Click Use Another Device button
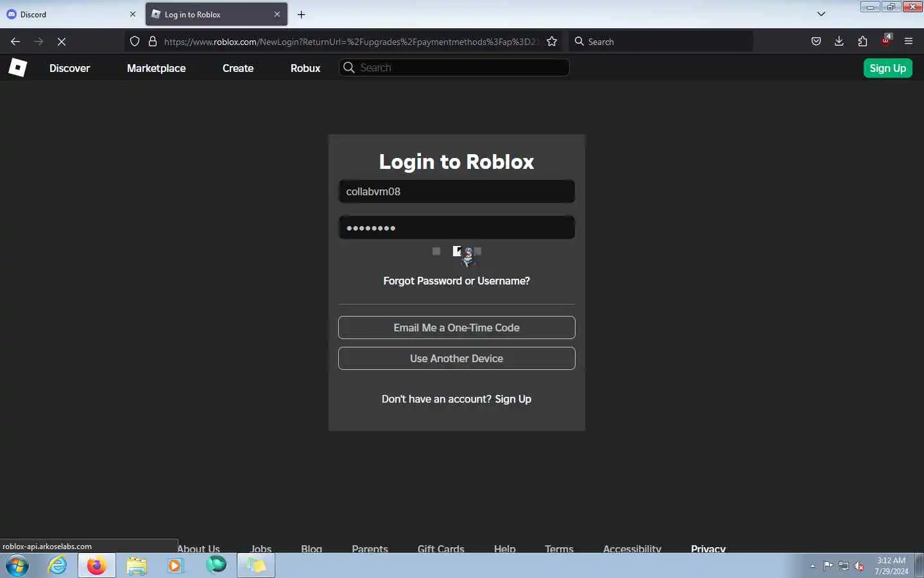Image resolution: width=924 pixels, height=578 pixels. [x=457, y=358]
